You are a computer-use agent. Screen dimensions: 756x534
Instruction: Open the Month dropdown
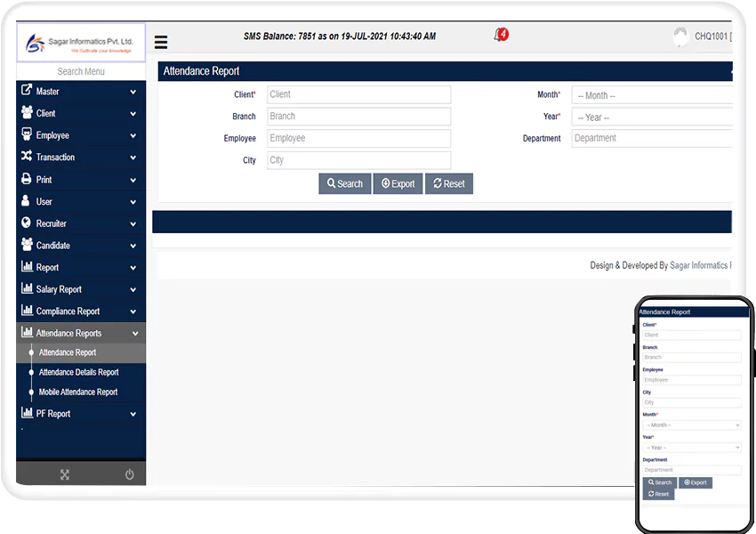point(652,95)
